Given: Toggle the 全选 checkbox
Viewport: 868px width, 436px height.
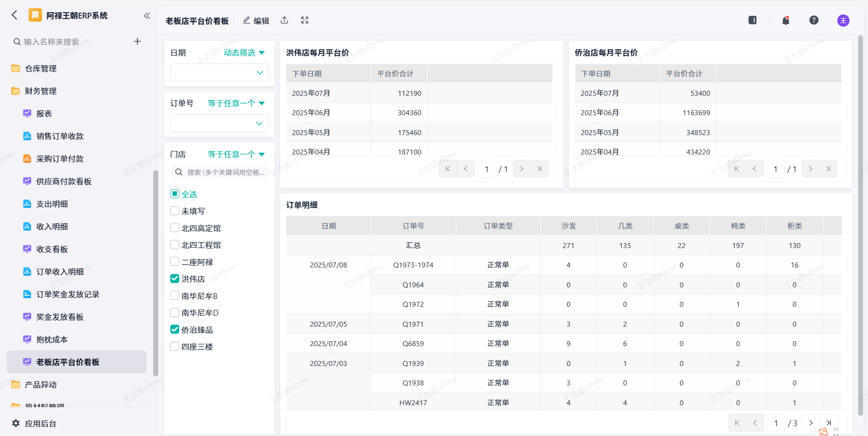Looking at the screenshot, I should (175, 194).
